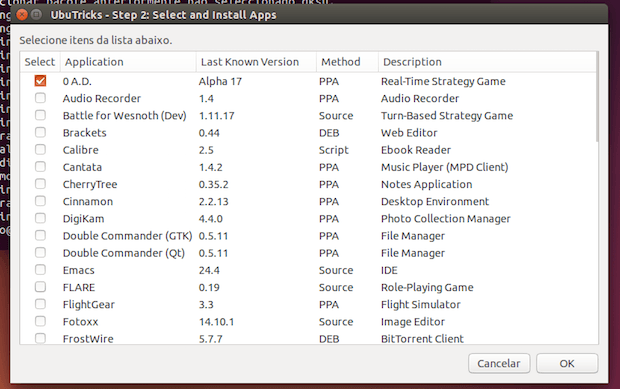
Task: Tick the Battle for Wesnoth (Dev) checkbox
Action: click(40, 115)
